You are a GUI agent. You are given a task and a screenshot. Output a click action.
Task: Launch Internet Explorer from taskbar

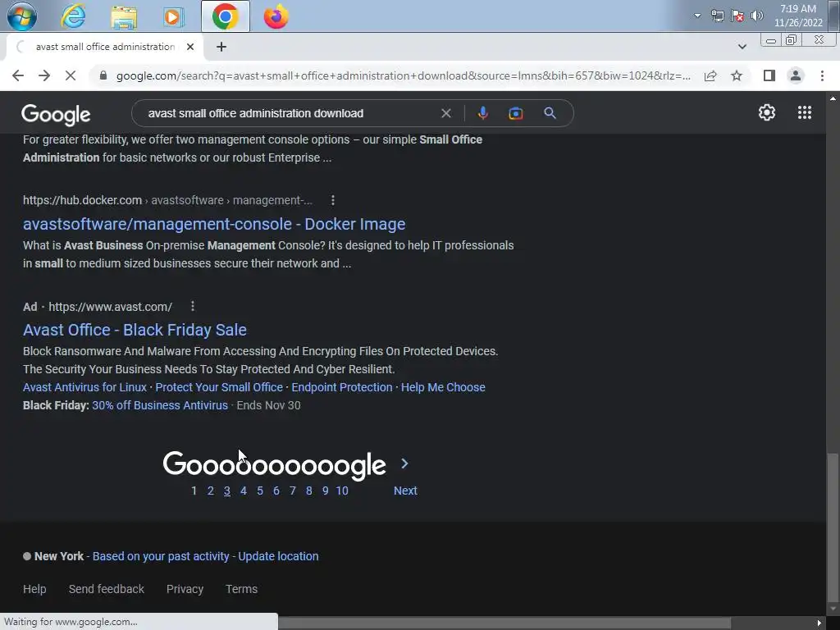(73, 16)
